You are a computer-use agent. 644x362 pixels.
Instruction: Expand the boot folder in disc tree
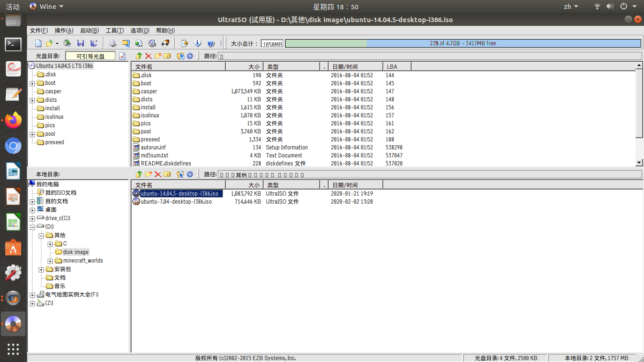(33, 83)
